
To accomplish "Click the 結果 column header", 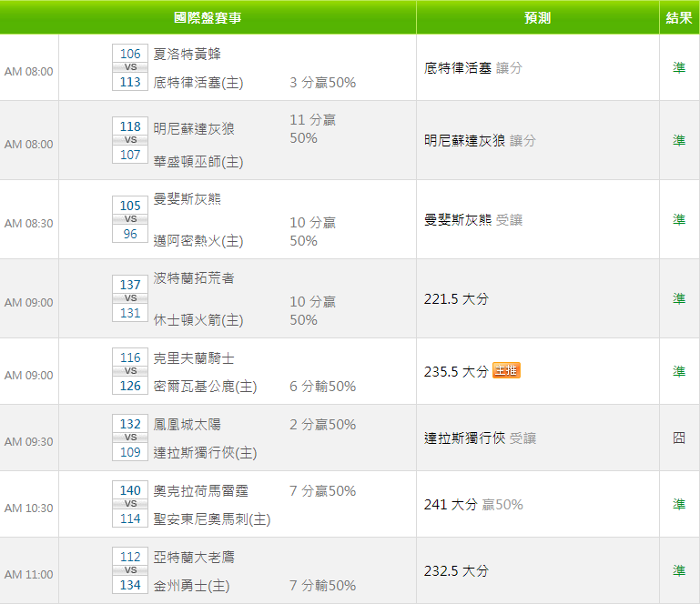I will pos(679,17).
